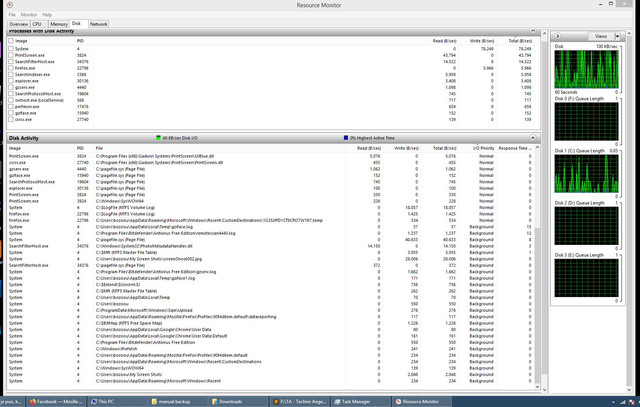The height and width of the screenshot is (407, 640).
Task: Click the Resource Monitor title bar icon
Action: tap(10, 5)
